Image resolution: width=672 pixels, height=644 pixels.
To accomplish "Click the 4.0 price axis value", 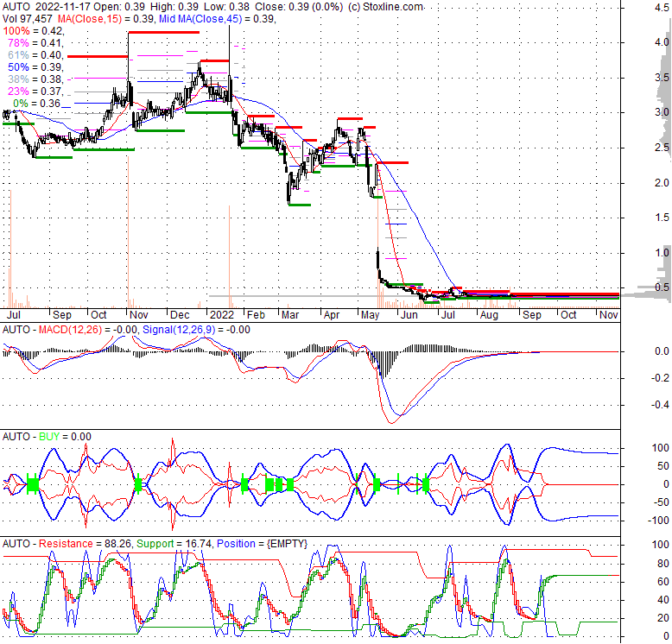I will click(662, 42).
